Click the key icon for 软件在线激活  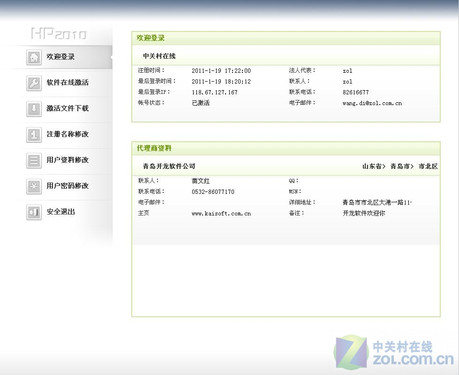[x=34, y=83]
